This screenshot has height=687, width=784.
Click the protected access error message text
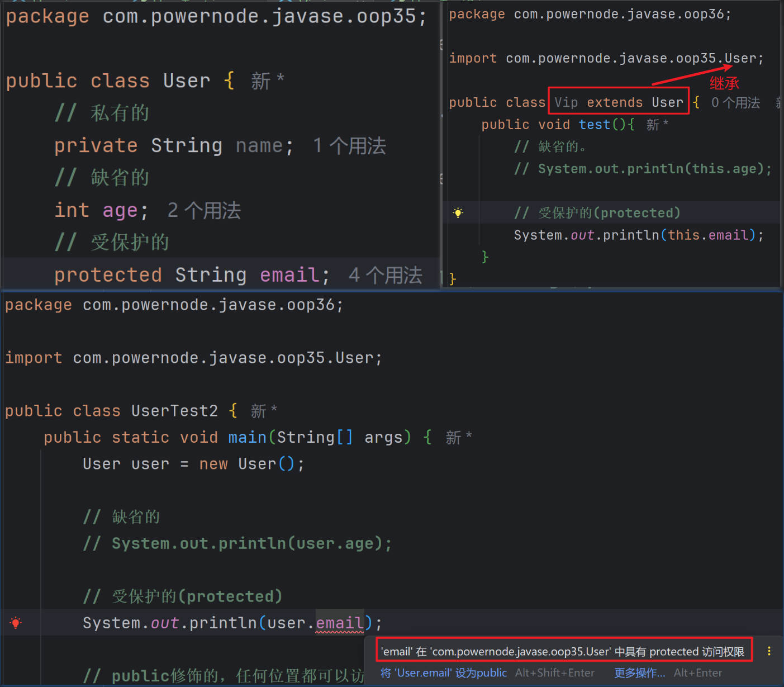pos(562,652)
